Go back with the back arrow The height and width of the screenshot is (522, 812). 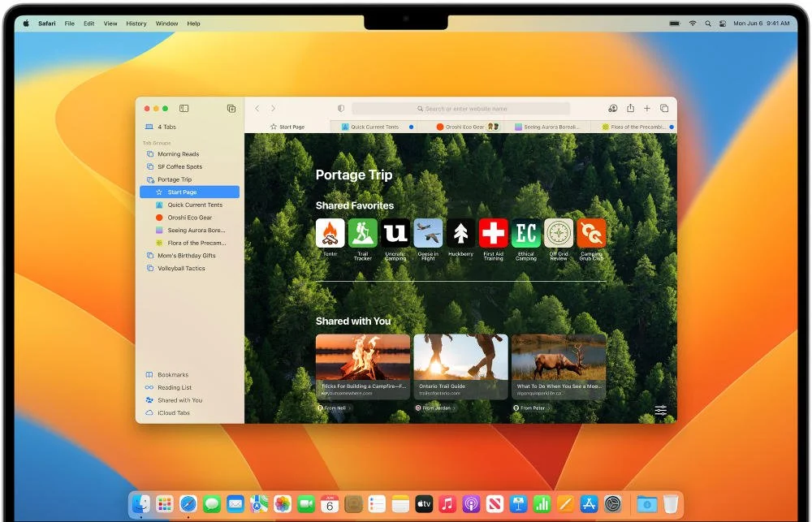pyautogui.click(x=257, y=108)
